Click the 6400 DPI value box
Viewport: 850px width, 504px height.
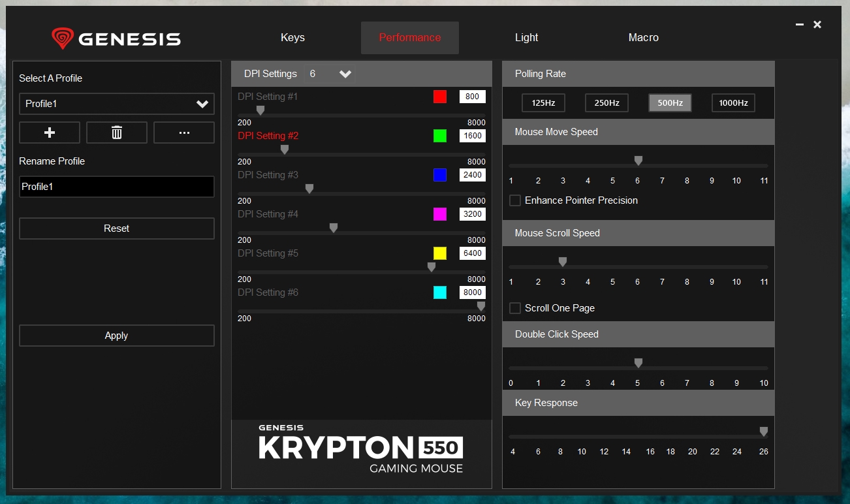(473, 253)
